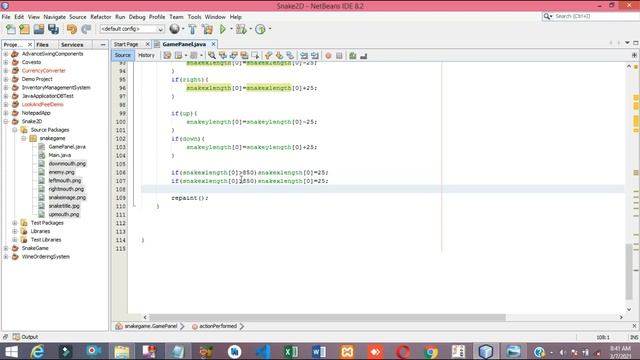The width and height of the screenshot is (640, 360).
Task: Click the Shift Line Left editor icon
Action: coord(304,55)
